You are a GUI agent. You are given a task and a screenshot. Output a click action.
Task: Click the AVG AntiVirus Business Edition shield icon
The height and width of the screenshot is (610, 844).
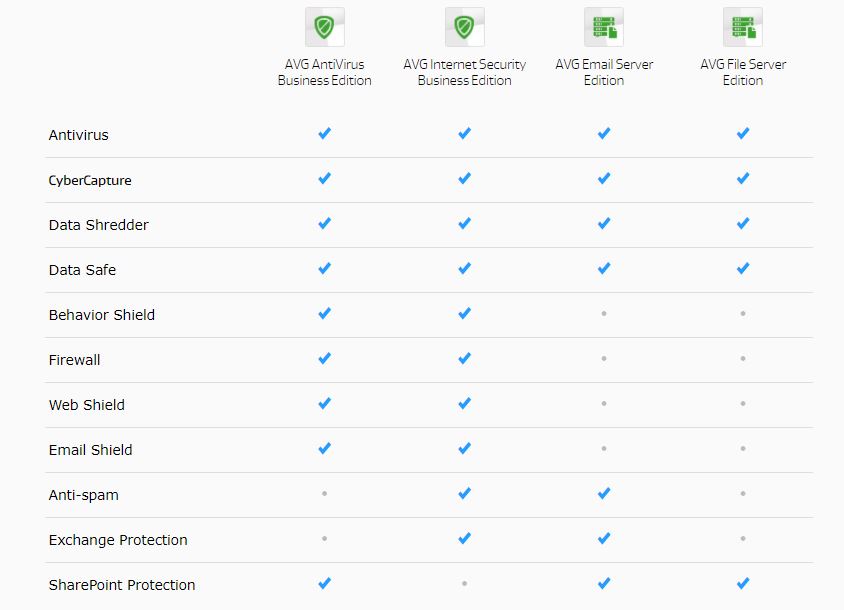[x=325, y=27]
